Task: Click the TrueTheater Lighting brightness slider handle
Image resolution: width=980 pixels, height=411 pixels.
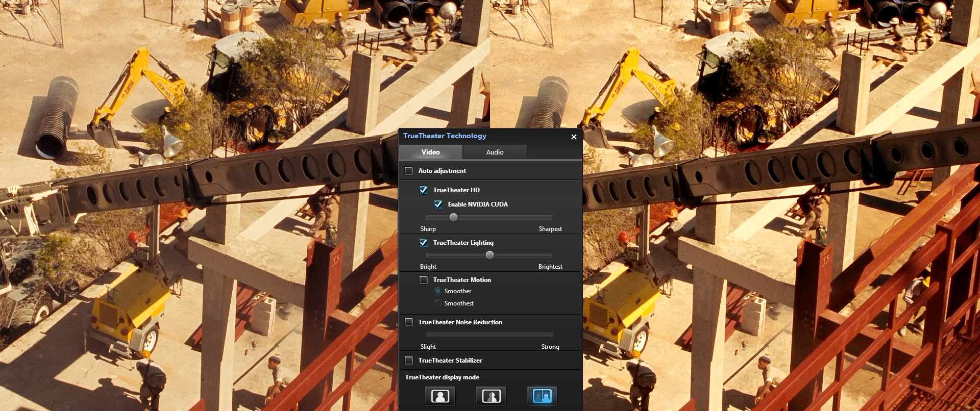Action: click(489, 255)
